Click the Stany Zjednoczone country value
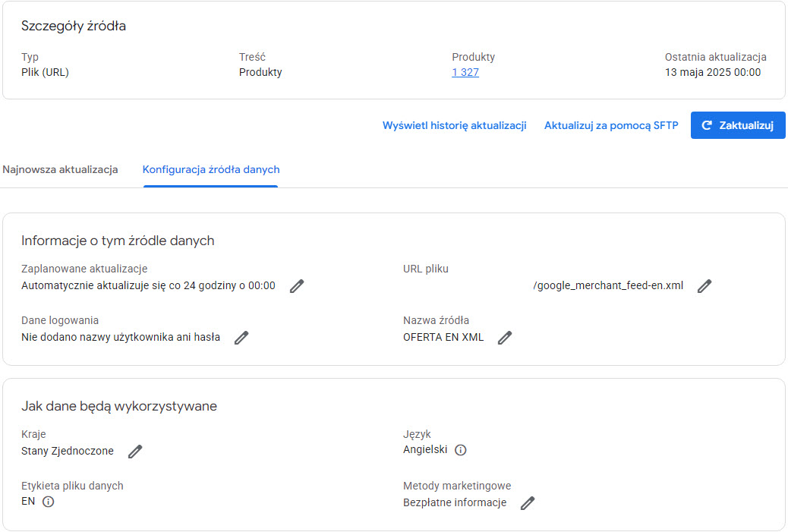 click(x=68, y=451)
